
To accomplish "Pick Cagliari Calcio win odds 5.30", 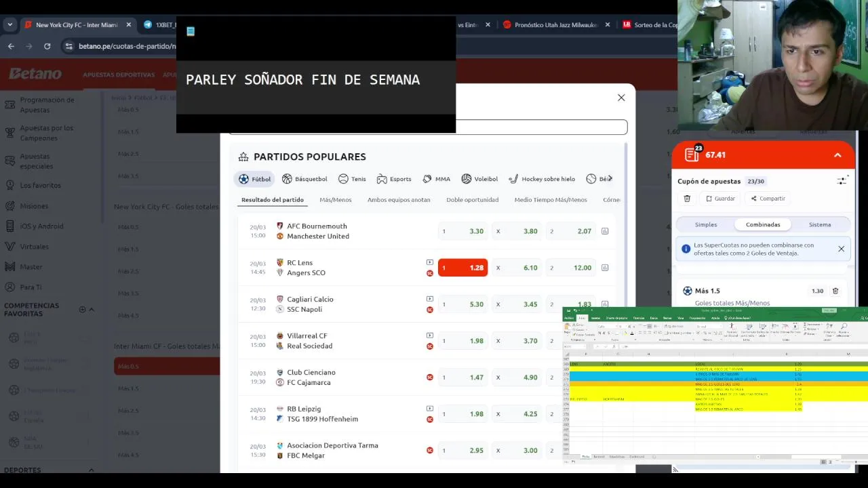I will [462, 304].
